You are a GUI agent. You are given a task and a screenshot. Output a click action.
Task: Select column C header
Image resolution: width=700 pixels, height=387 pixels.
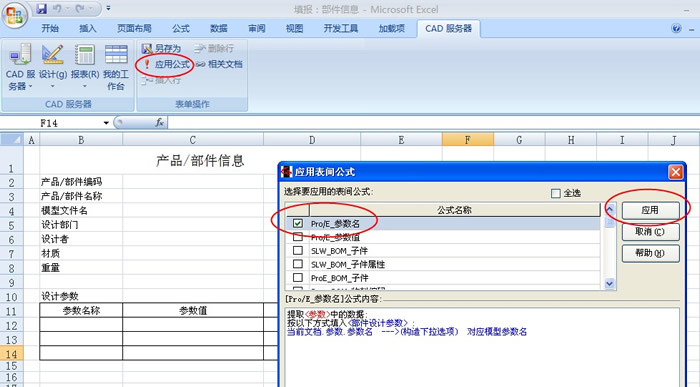(193, 140)
